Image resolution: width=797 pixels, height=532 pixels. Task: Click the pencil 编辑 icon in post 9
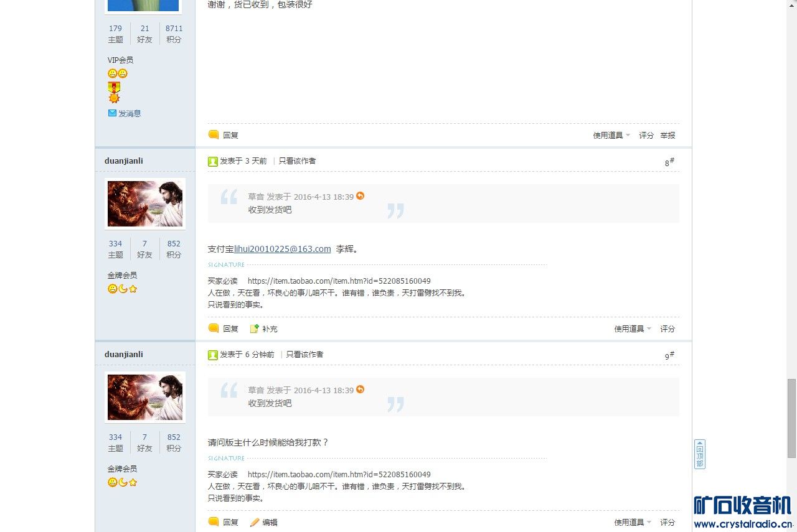click(254, 522)
